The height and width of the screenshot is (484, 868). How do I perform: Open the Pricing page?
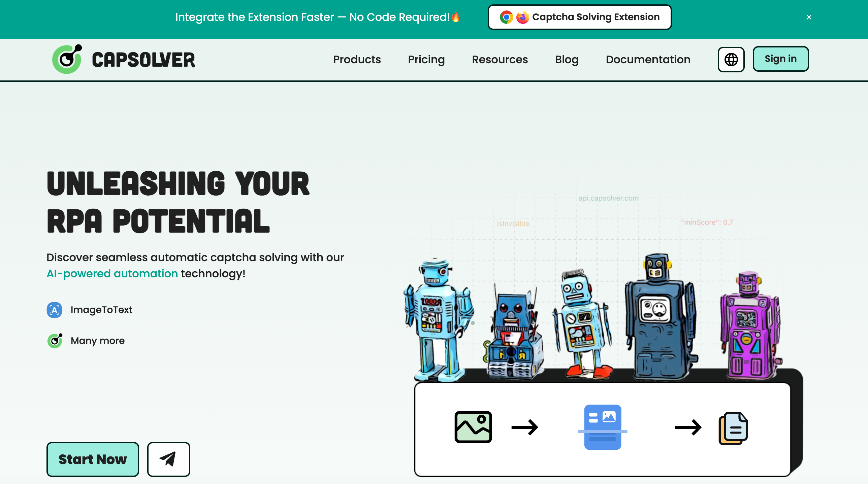point(426,60)
